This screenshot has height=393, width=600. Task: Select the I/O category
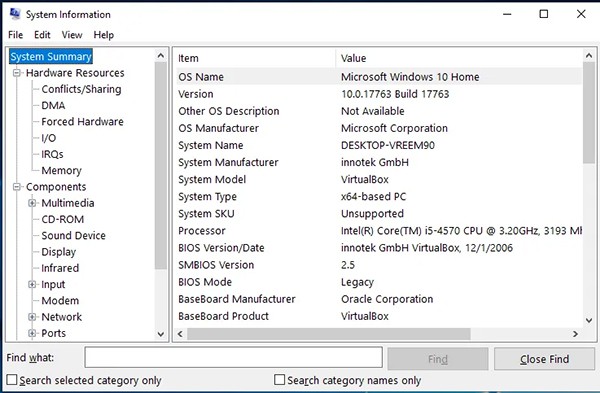coord(49,138)
